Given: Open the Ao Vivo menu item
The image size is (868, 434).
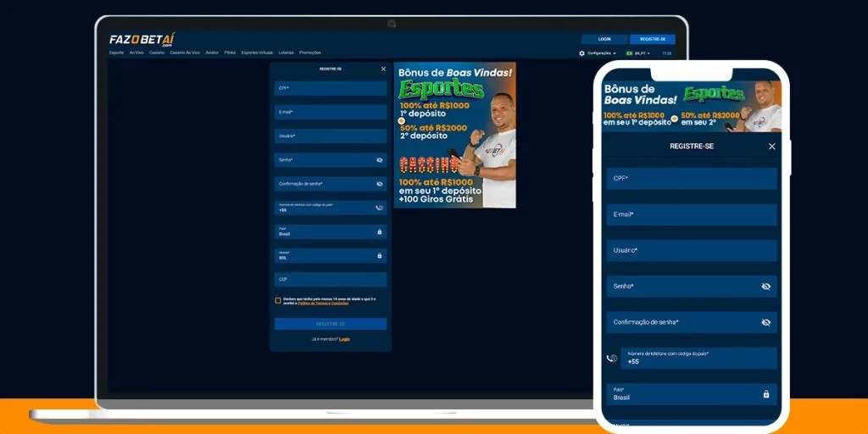Looking at the screenshot, I should coord(136,53).
